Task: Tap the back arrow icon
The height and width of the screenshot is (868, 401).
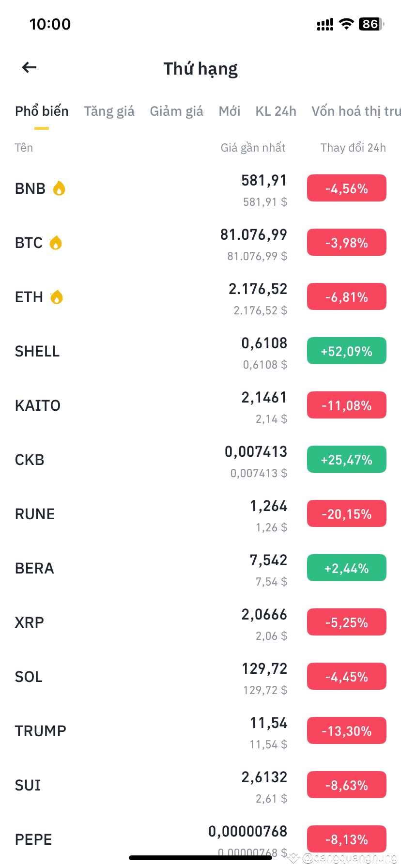Action: click(30, 68)
